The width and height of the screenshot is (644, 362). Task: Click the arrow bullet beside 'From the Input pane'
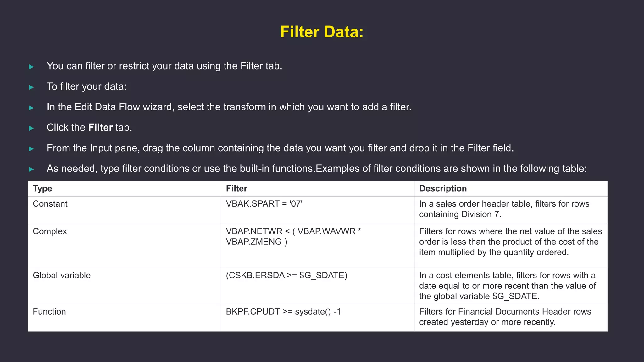point(31,149)
